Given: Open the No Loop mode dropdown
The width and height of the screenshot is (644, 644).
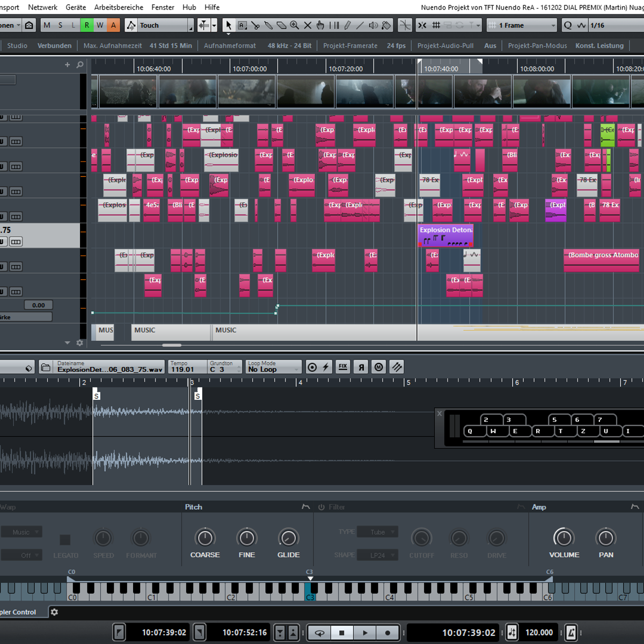Looking at the screenshot, I should (274, 367).
